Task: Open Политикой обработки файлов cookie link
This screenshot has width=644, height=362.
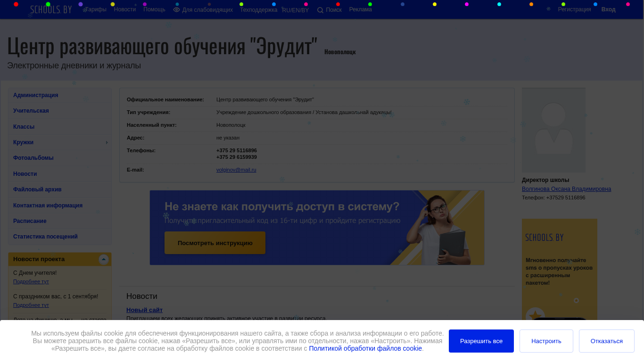Action: (365, 348)
